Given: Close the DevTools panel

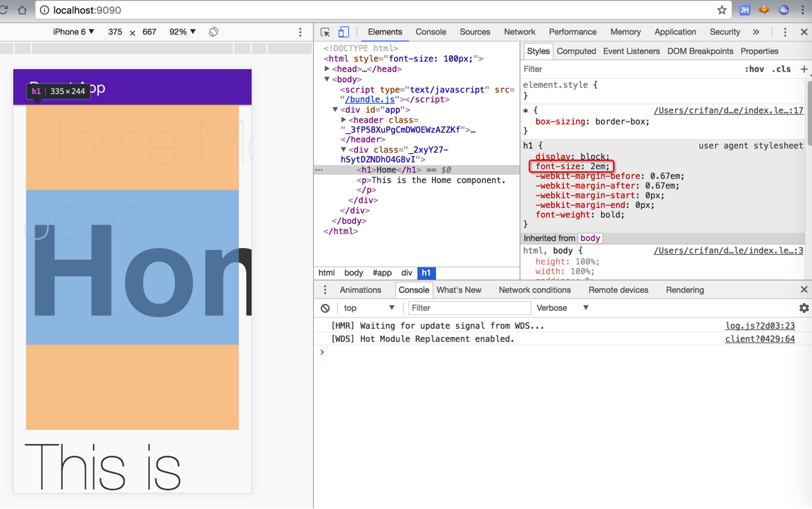Looking at the screenshot, I should [x=804, y=32].
